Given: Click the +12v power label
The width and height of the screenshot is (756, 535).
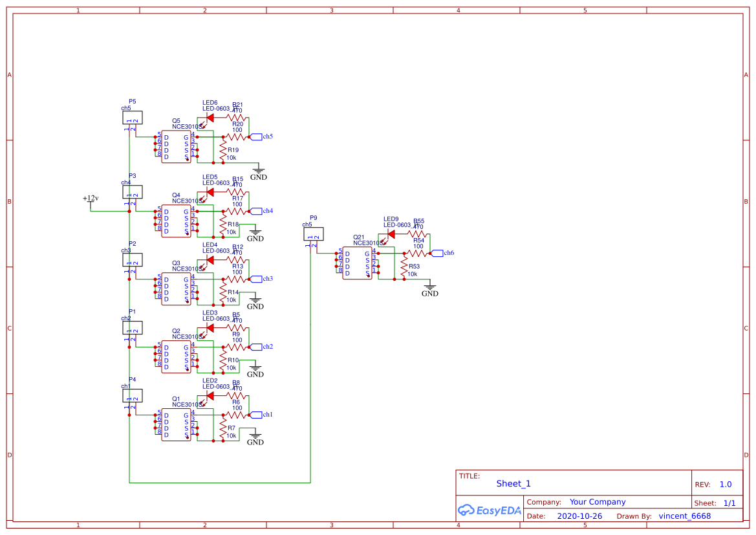Looking at the screenshot, I should (x=89, y=199).
